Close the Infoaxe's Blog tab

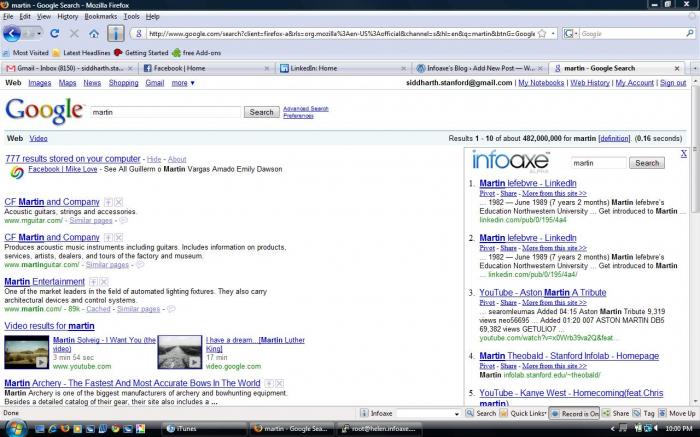pos(540,68)
